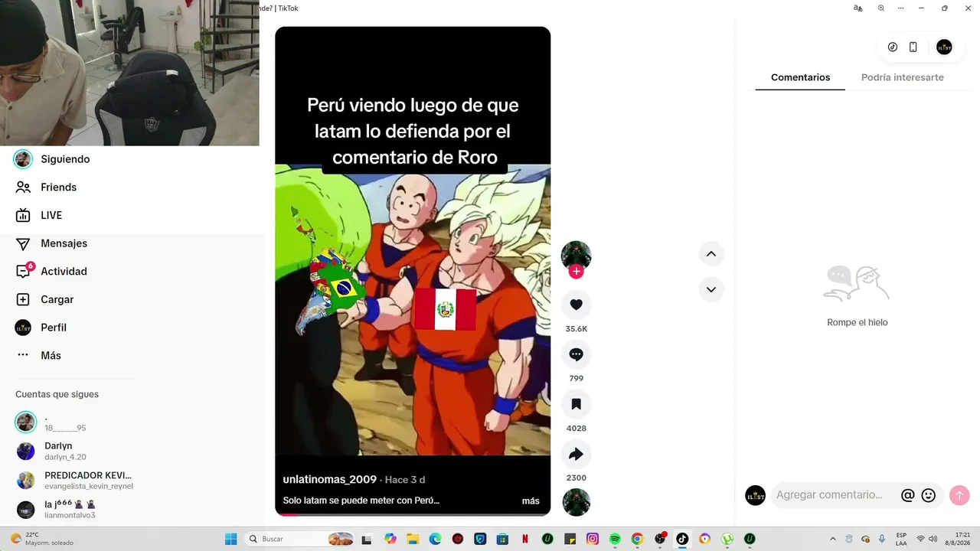Open the creator's avatar beside the video
The width and height of the screenshot is (980, 551).
pos(577,256)
